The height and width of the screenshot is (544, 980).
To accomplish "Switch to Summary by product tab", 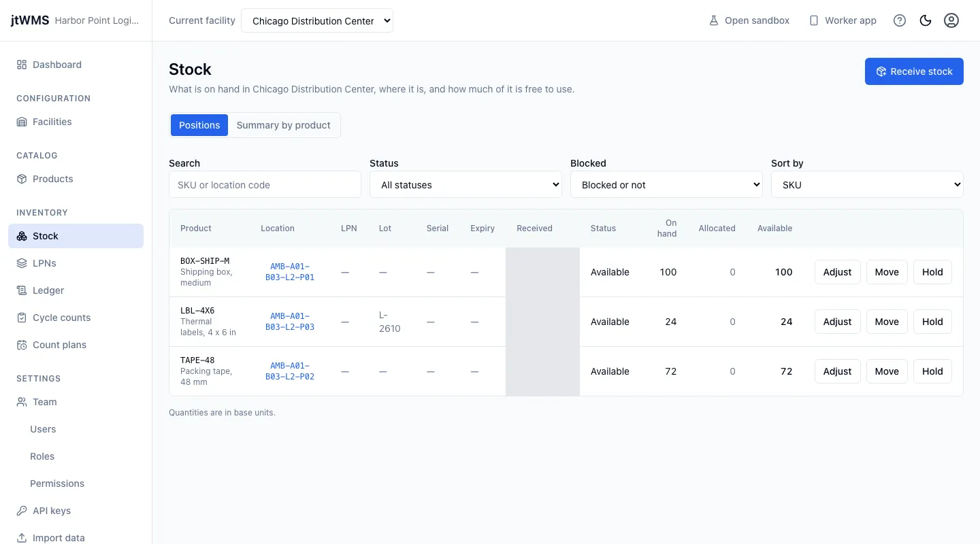I will [283, 125].
